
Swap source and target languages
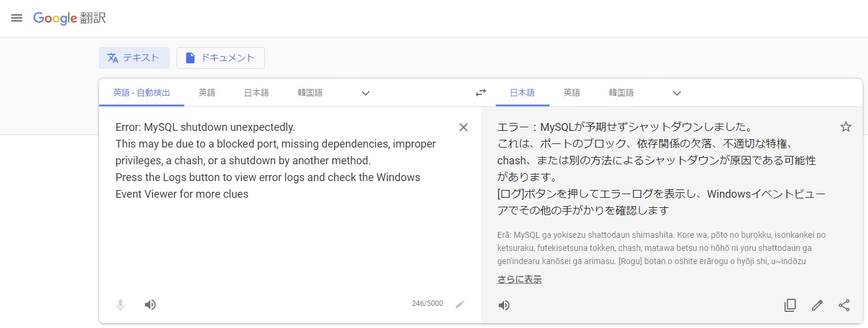pos(481,93)
